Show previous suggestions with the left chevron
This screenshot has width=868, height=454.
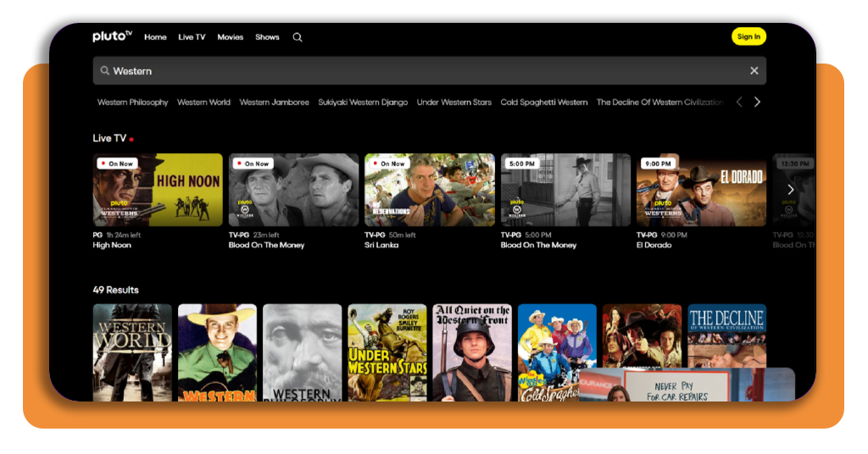click(x=738, y=102)
